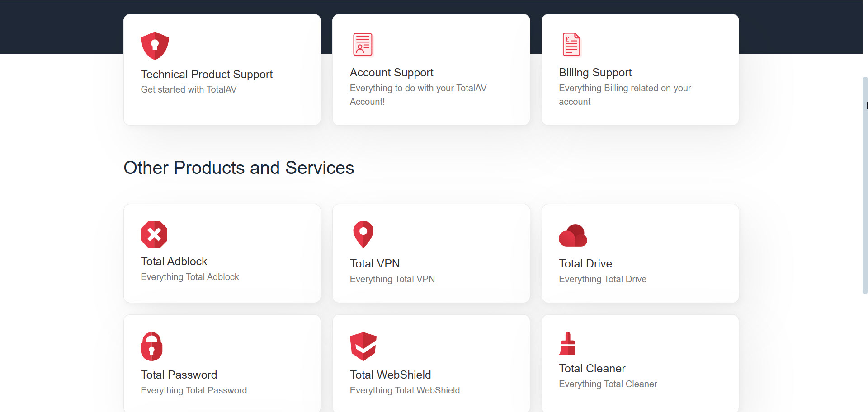The image size is (868, 412).
Task: Click 'Get started with TotalAV' text
Action: 189,89
